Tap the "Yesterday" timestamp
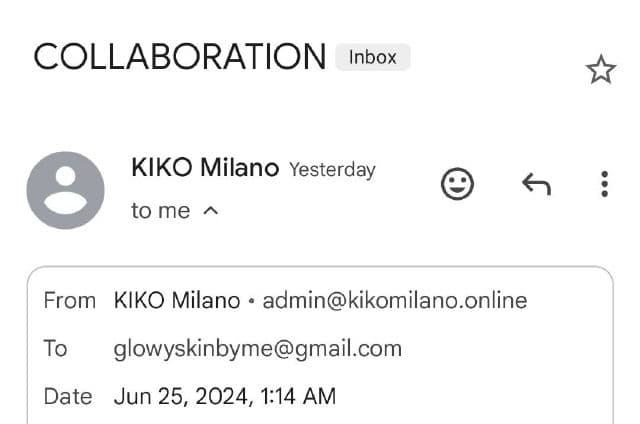The height and width of the screenshot is (424, 640). pyautogui.click(x=332, y=170)
